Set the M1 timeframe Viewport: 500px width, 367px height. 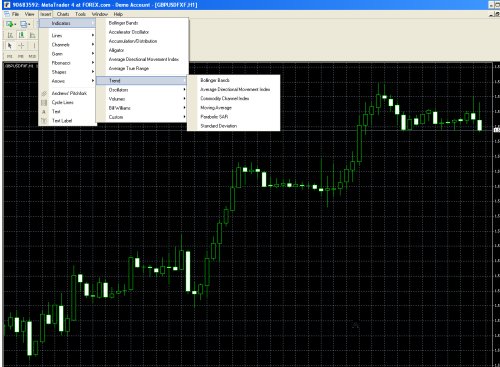10,56
